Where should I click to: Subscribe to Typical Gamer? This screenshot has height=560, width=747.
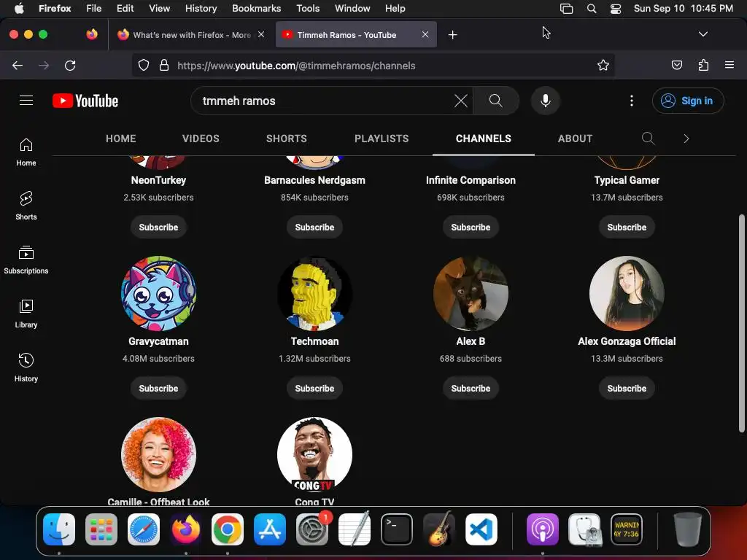627,227
